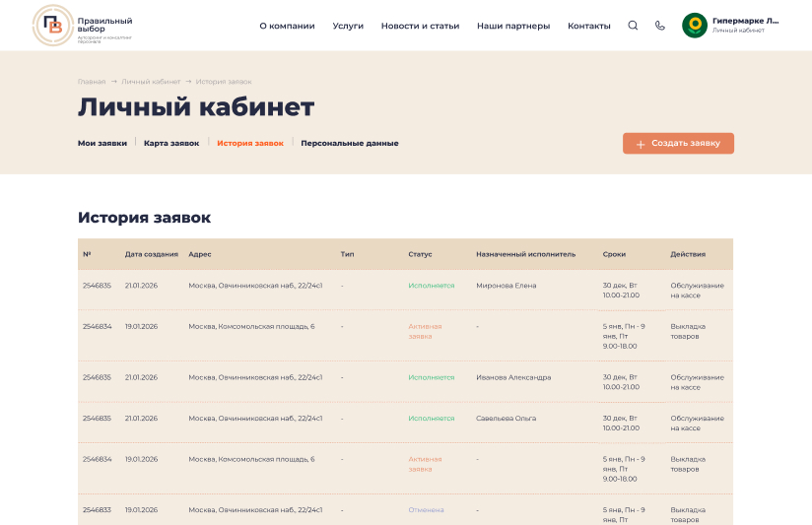Open the Гипермарке Л... account name
Screen dimensions: 812x525
pyautogui.click(x=746, y=21)
